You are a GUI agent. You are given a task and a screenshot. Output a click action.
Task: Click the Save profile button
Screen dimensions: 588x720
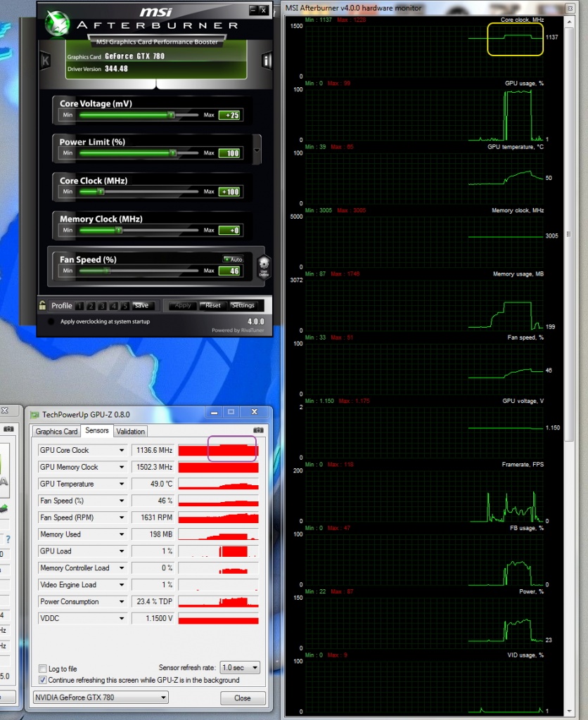(x=141, y=305)
